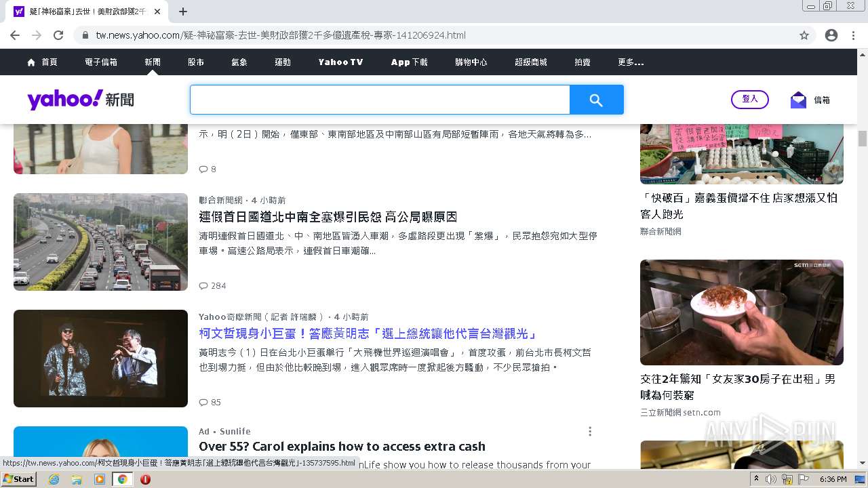Open 運動 in the top nav
This screenshot has height=488, width=868.
(x=283, y=62)
